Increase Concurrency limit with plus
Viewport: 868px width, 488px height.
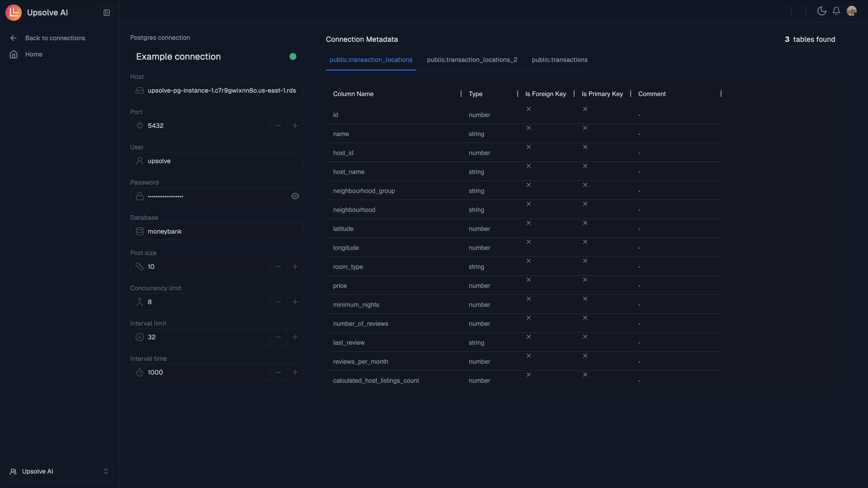tap(295, 302)
